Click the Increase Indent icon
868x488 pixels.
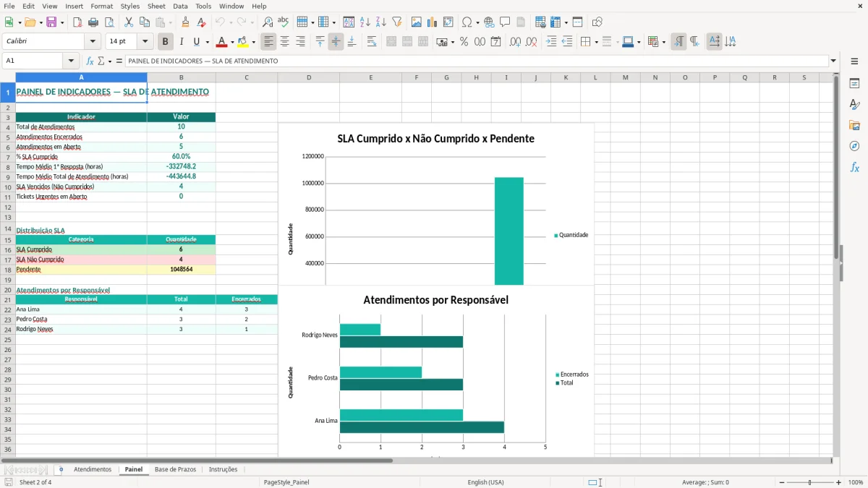pos(551,42)
